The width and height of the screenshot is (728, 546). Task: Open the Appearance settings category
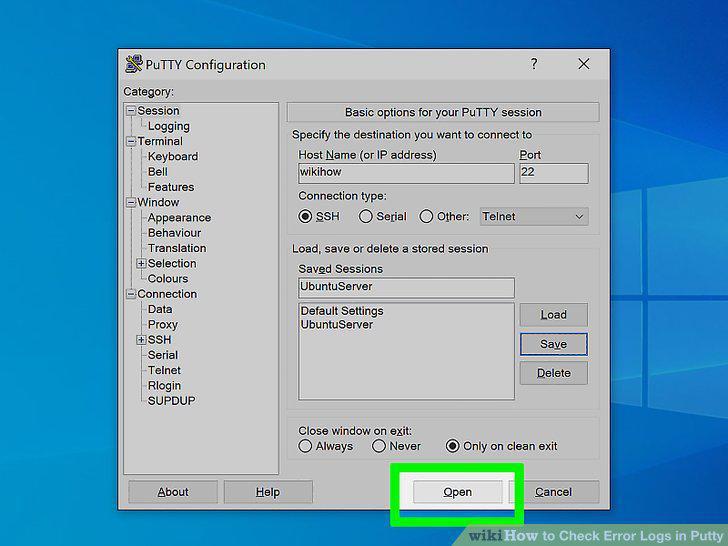[x=179, y=218]
